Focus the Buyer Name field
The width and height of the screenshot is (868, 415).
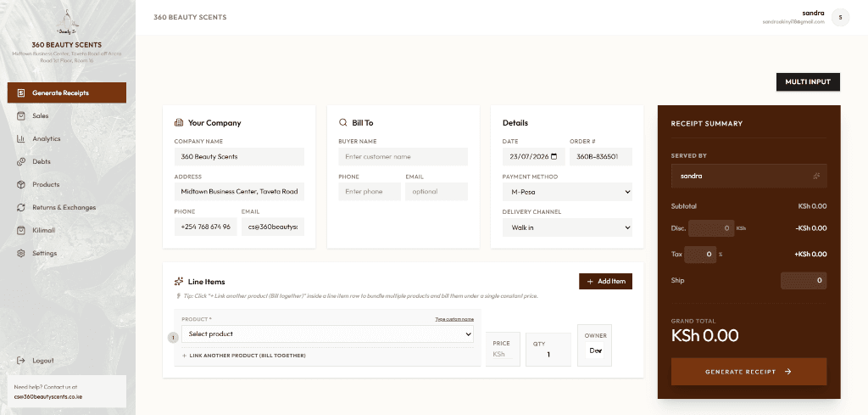coord(403,157)
